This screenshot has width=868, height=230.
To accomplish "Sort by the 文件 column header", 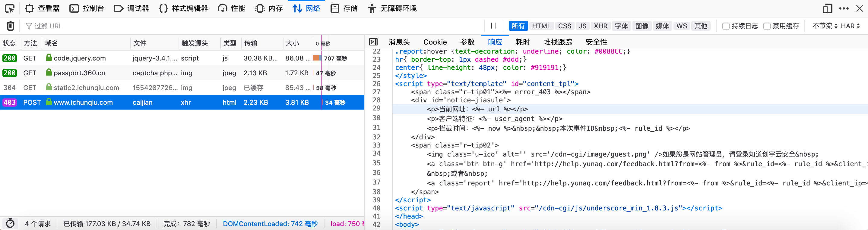I will [154, 43].
